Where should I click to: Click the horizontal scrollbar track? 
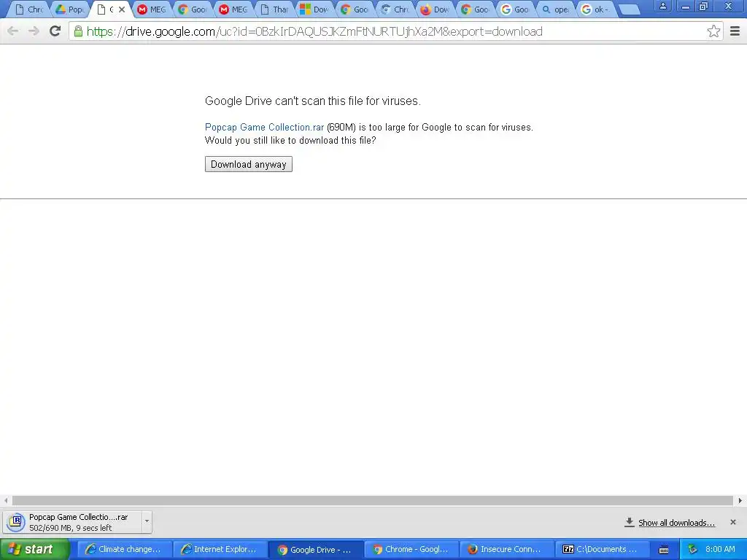pos(372,500)
